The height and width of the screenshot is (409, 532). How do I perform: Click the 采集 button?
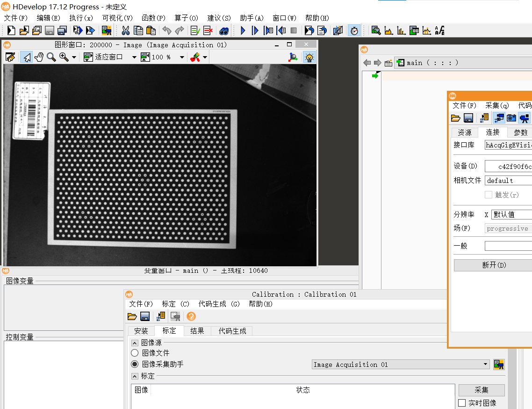pyautogui.click(x=482, y=390)
